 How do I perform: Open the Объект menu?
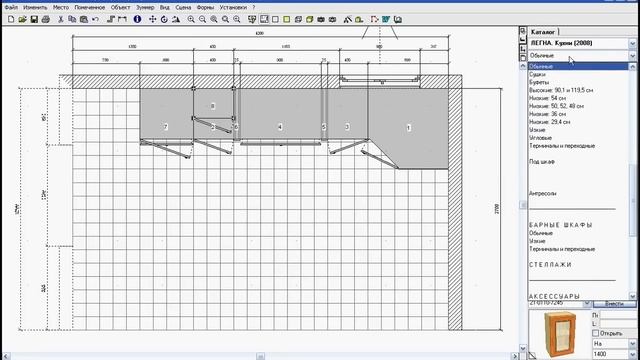click(120, 7)
